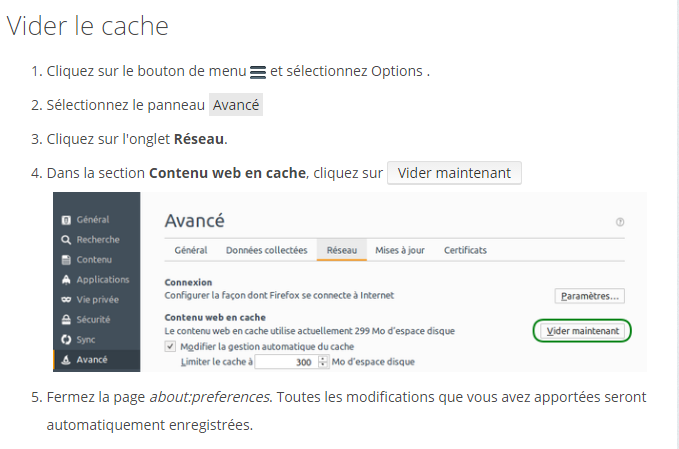Screen dimensions: 679x449
Task: Open the Certificats tab
Action: 465,250
